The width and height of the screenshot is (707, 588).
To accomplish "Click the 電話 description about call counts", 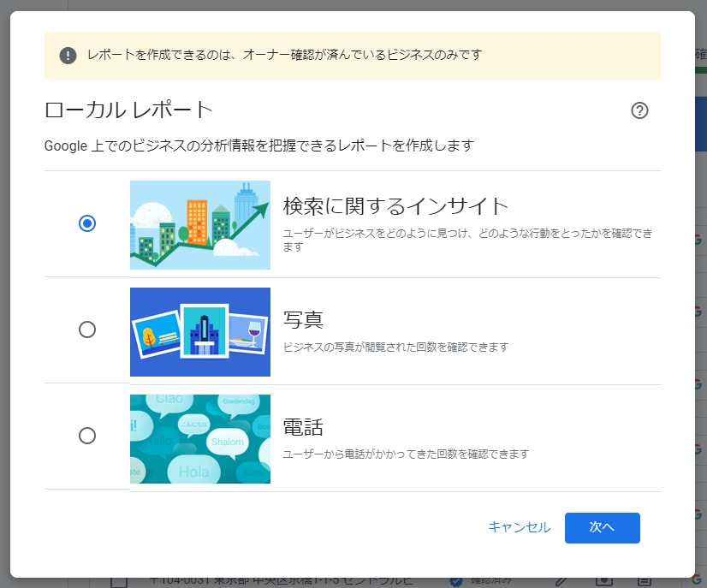I will (406, 454).
